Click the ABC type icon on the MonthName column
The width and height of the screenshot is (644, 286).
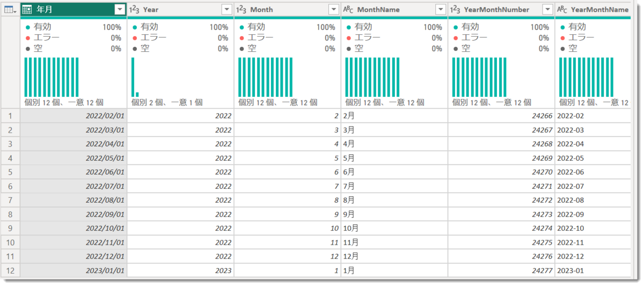tap(348, 10)
